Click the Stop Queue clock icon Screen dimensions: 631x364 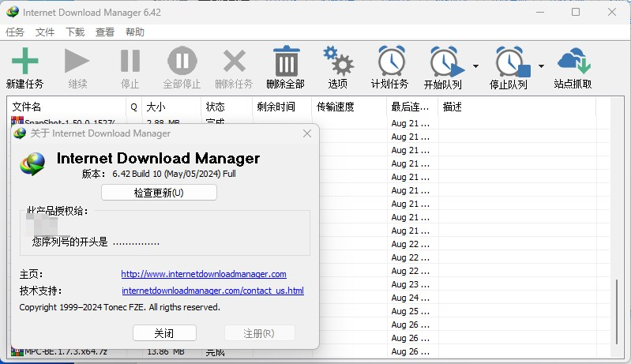coord(509,62)
